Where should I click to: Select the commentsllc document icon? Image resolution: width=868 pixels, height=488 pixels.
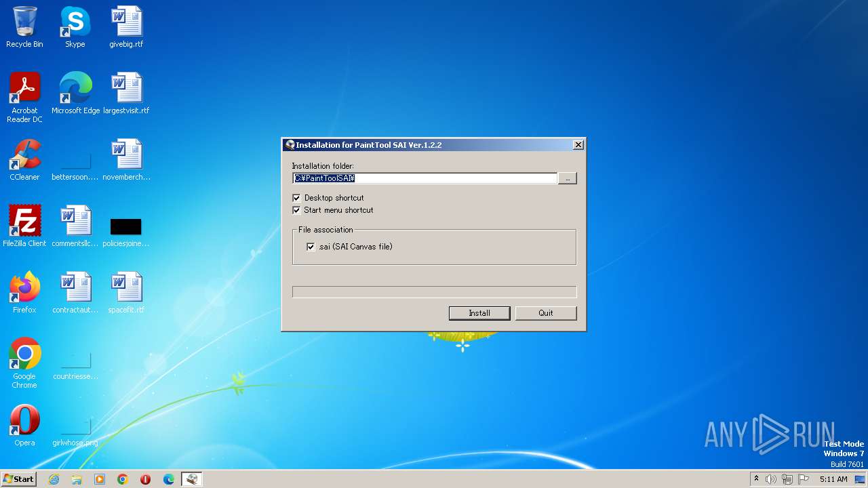[75, 226]
